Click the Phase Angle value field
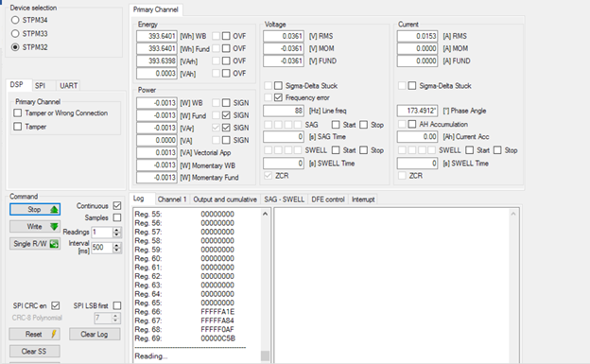The width and height of the screenshot is (590, 364). 417,111
